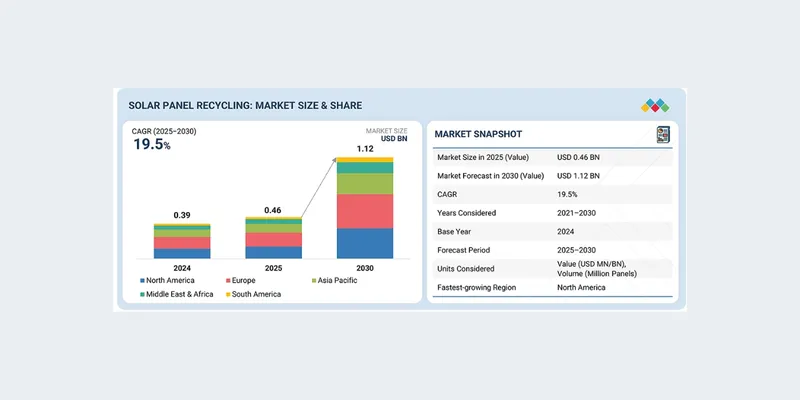Viewport: 800px width, 400px height.
Task: Click the 'Asia Pacific' legend label text
Action: 337,281
